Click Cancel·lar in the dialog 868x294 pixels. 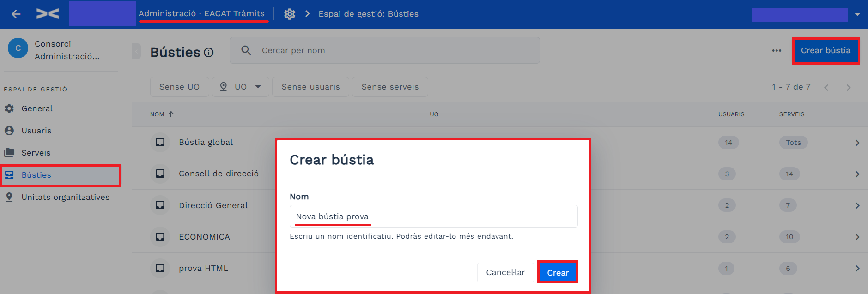pyautogui.click(x=505, y=272)
